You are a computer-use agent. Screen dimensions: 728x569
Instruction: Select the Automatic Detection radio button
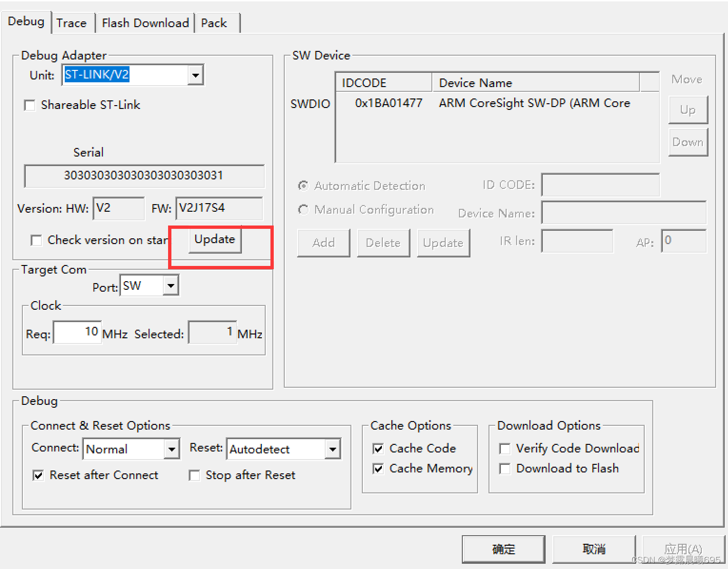303,186
